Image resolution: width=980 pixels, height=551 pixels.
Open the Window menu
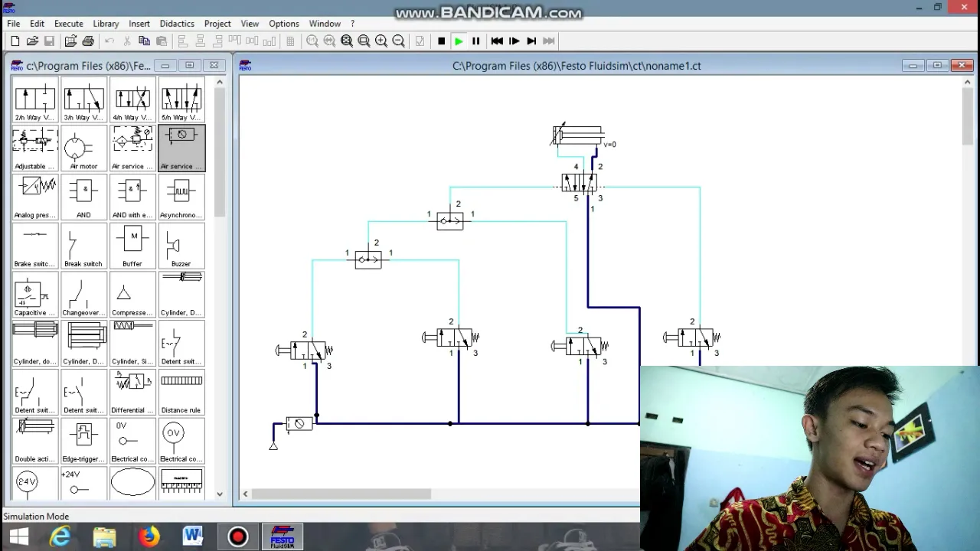[325, 24]
